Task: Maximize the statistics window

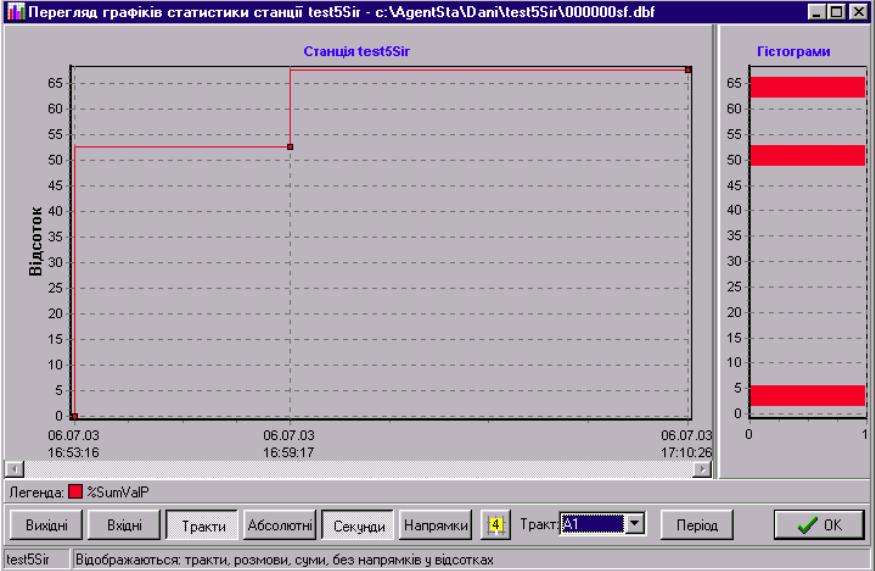Action: (x=836, y=12)
